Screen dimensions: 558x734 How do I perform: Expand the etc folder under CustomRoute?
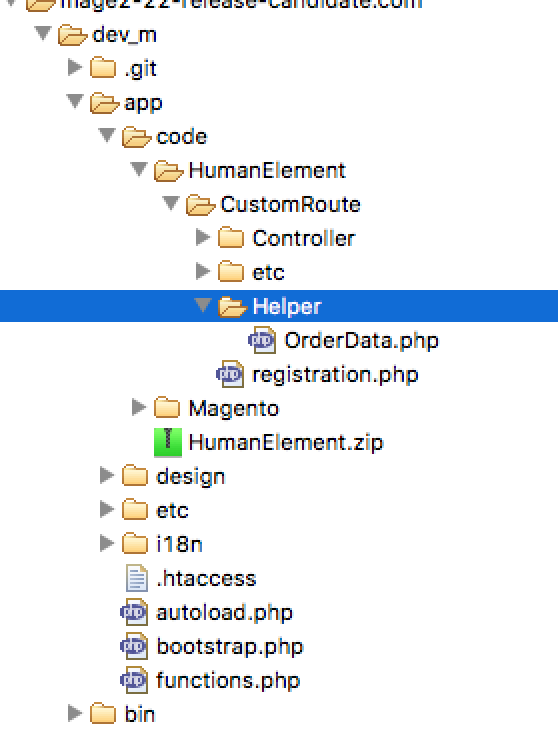point(203,271)
